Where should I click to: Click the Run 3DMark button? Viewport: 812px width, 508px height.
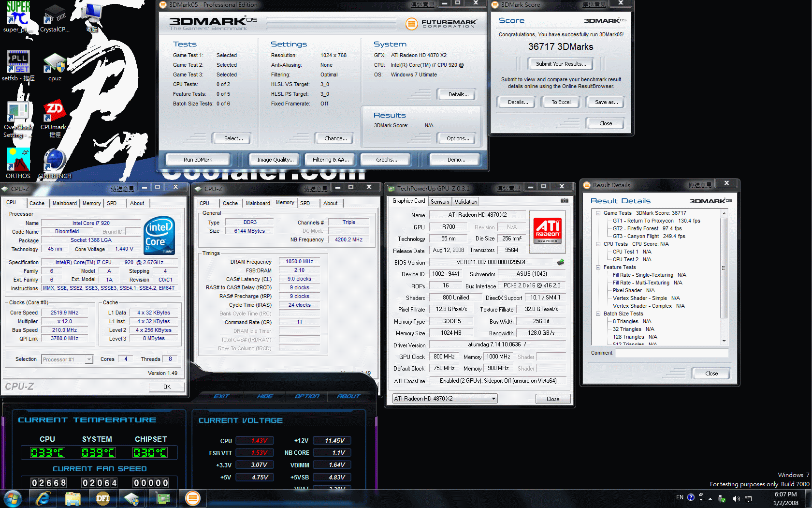tap(198, 160)
